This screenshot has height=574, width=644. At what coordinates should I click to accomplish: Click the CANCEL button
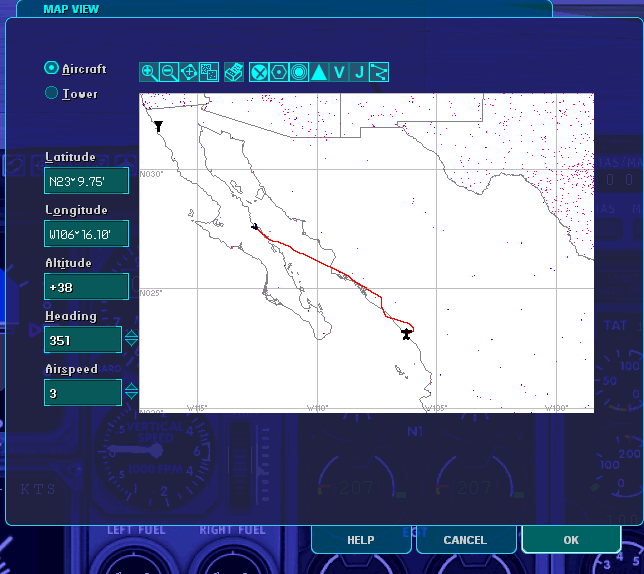tap(465, 540)
